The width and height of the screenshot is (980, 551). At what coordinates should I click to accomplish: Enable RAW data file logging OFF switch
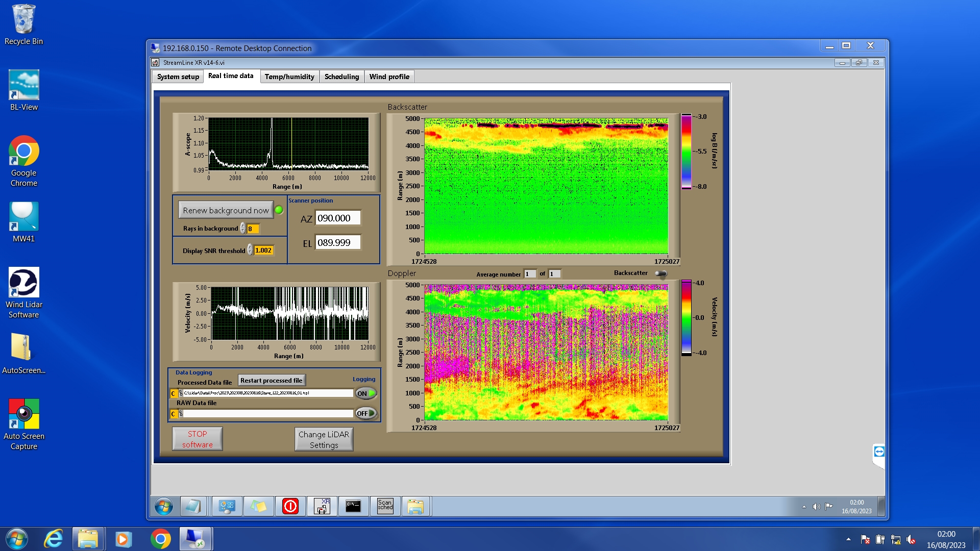366,413
